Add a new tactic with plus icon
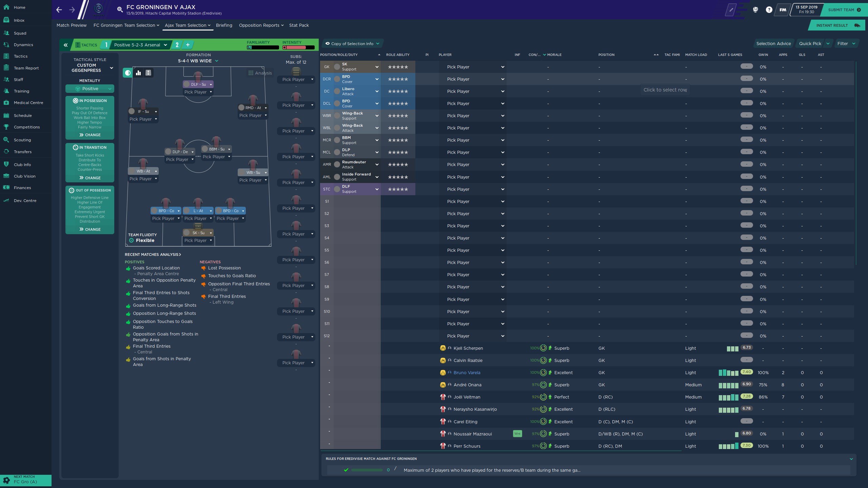The image size is (868, 488). 188,45
